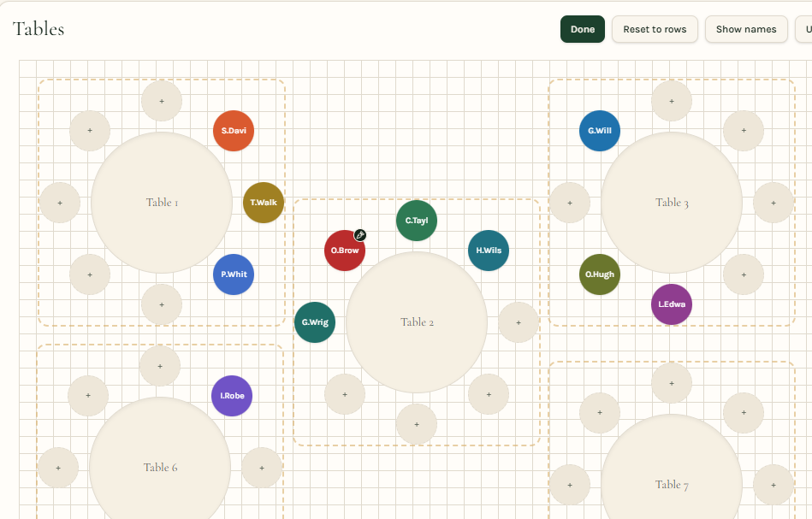Image resolution: width=812 pixels, height=519 pixels.
Task: Click the plus seat upper-left of Table 7
Action: (600, 413)
